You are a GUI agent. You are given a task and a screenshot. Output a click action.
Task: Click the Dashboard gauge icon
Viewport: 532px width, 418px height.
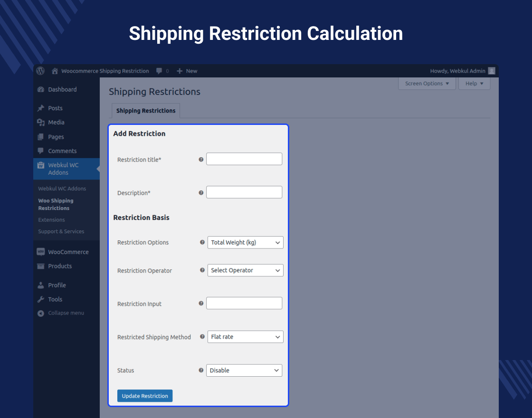click(41, 89)
